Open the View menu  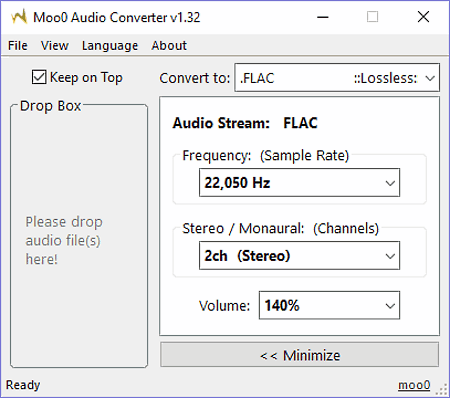click(55, 46)
